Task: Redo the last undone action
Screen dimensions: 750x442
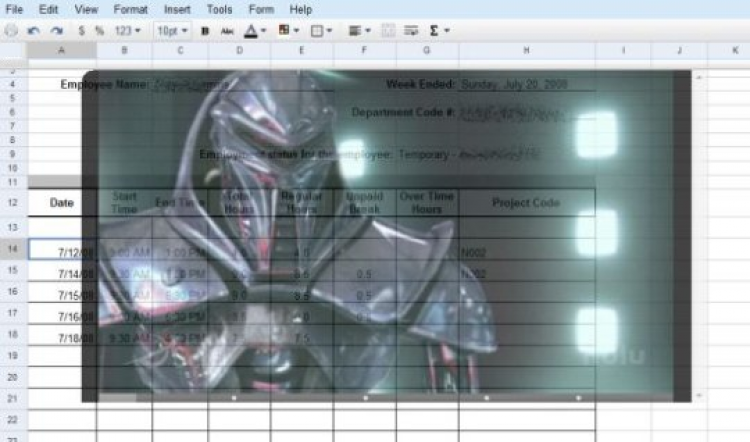Action: [x=57, y=31]
